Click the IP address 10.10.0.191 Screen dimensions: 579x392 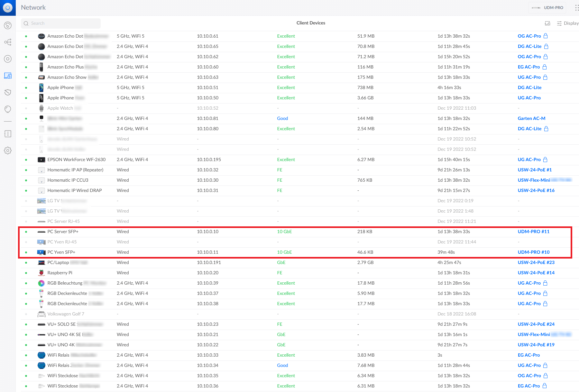pos(209,262)
